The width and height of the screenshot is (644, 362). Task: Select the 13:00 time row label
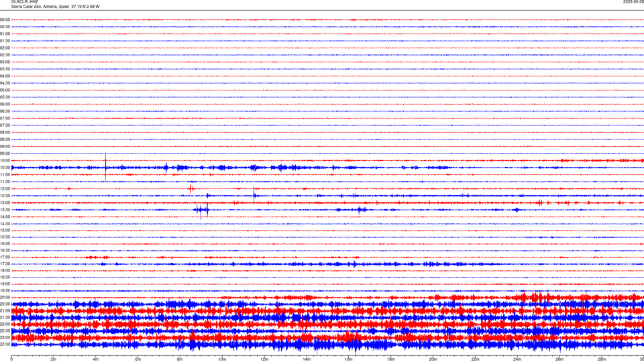coord(5,202)
